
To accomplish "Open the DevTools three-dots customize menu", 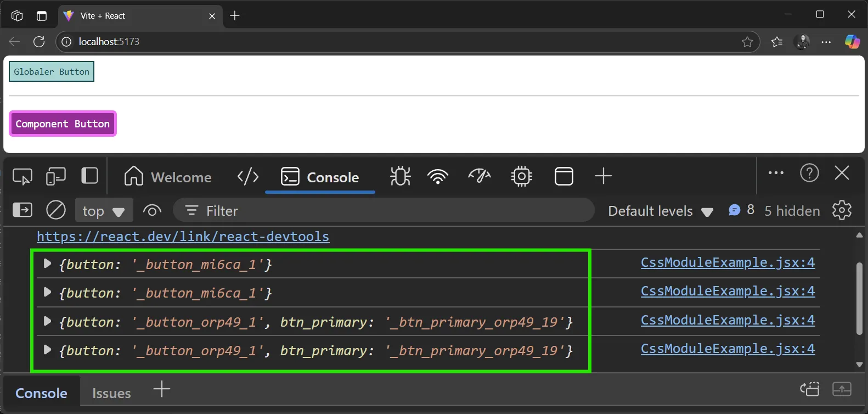I will [776, 173].
